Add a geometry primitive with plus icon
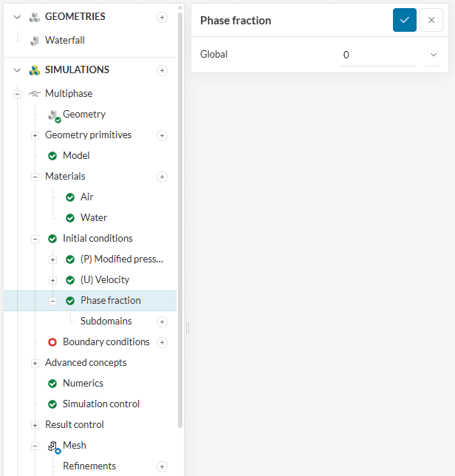455x476 pixels. pyautogui.click(x=162, y=135)
